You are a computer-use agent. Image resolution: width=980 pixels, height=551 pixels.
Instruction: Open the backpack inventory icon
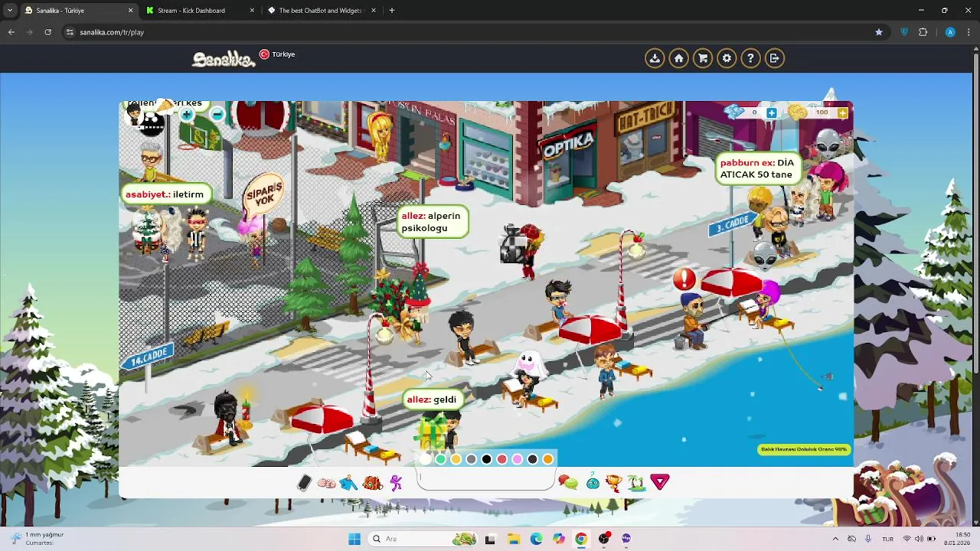point(372,482)
